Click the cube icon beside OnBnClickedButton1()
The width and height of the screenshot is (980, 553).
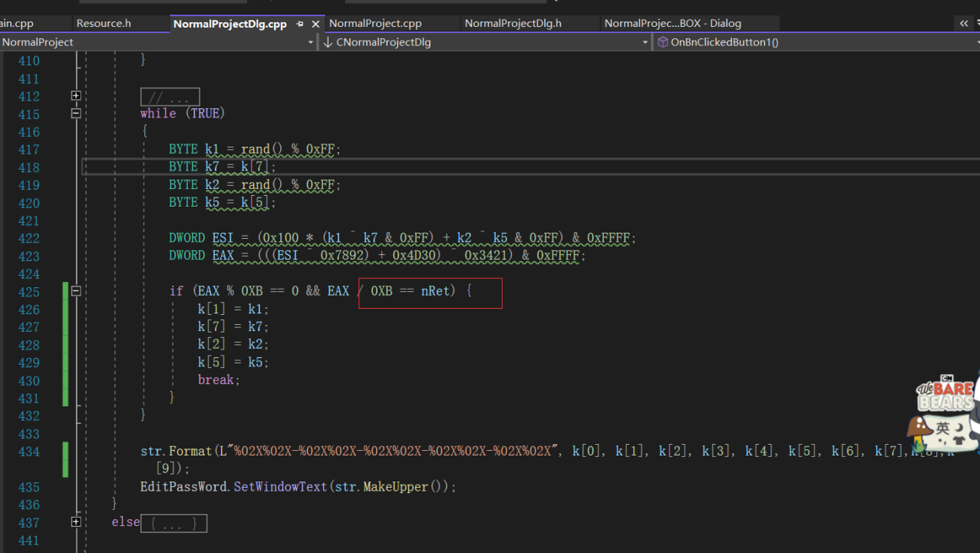tap(662, 42)
